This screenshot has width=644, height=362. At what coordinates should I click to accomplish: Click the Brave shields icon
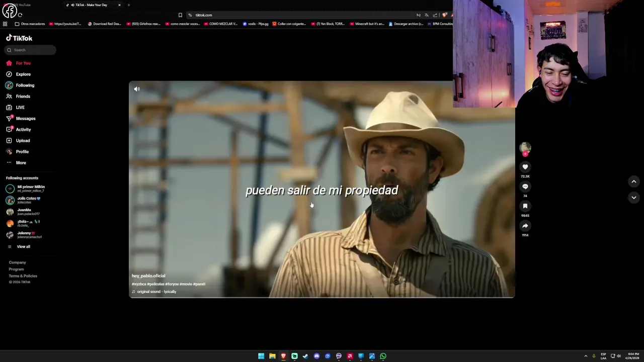point(444,15)
